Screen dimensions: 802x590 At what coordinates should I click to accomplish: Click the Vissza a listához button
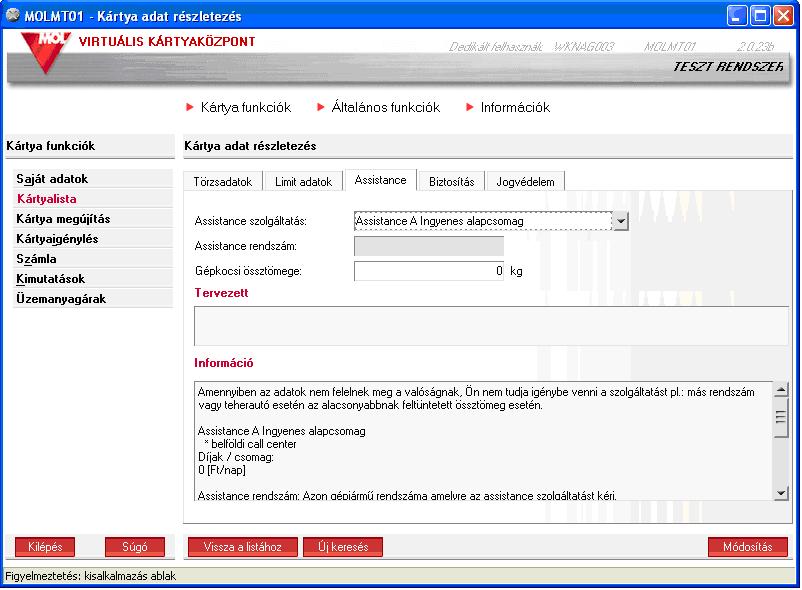point(242,547)
